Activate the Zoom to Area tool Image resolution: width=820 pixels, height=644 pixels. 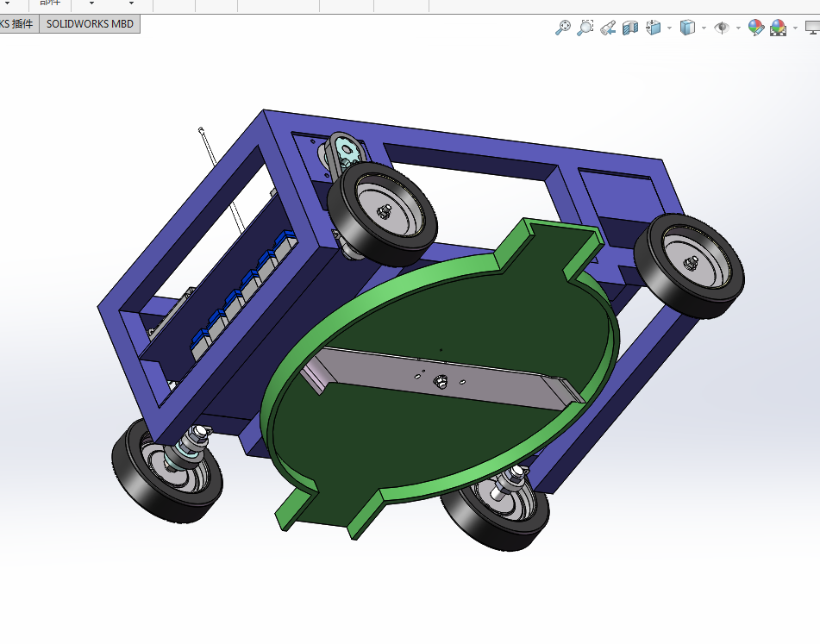tap(585, 28)
